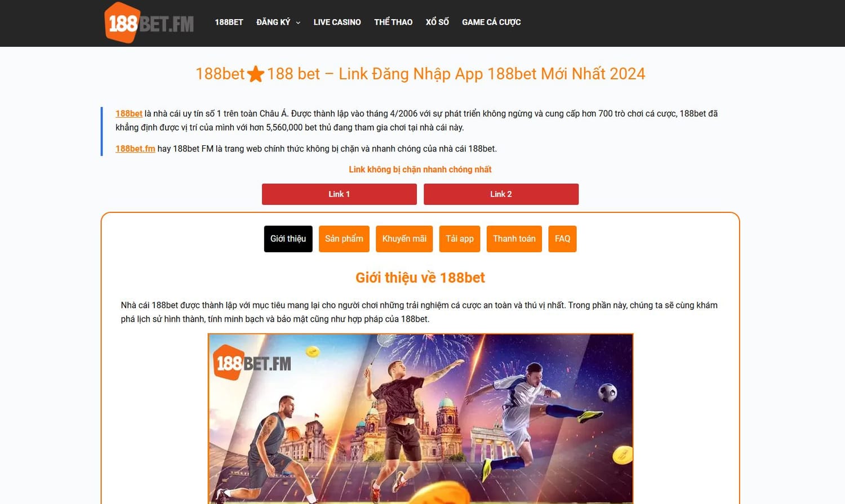Select the Tải app tab

click(460, 239)
